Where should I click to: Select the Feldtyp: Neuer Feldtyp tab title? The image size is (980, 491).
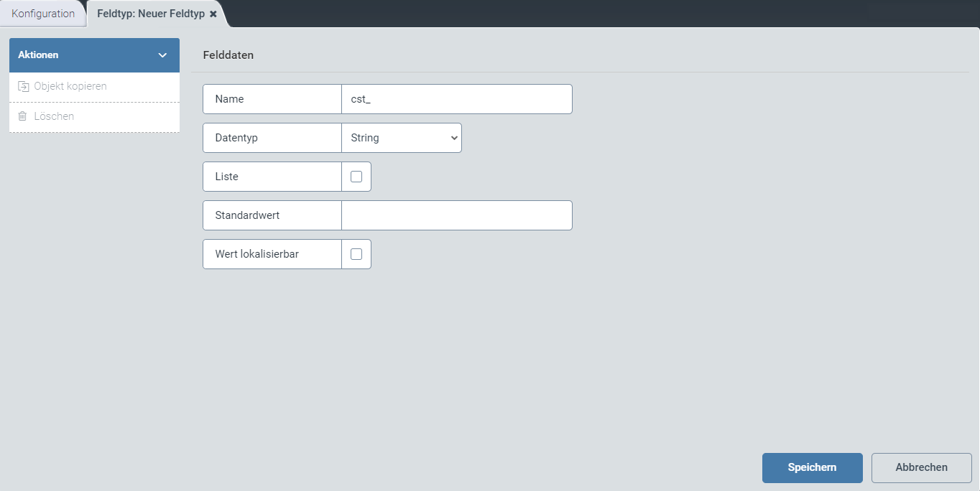coord(150,14)
